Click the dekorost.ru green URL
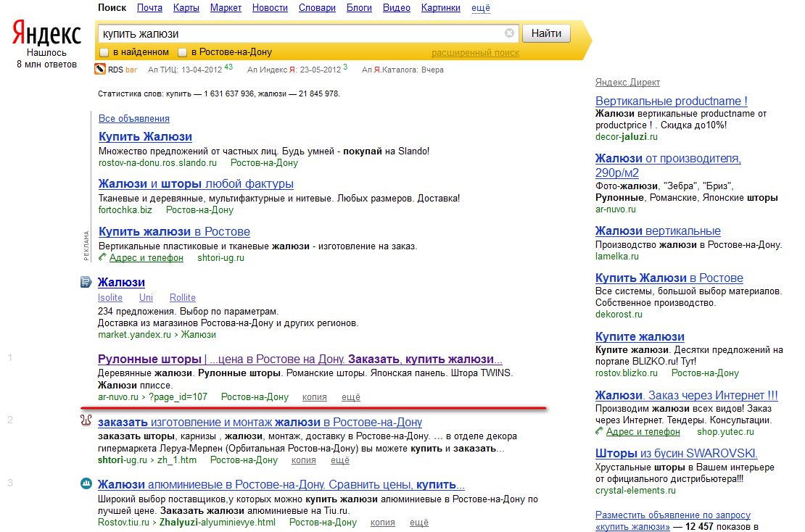This screenshot has width=805, height=532. pyautogui.click(x=619, y=315)
